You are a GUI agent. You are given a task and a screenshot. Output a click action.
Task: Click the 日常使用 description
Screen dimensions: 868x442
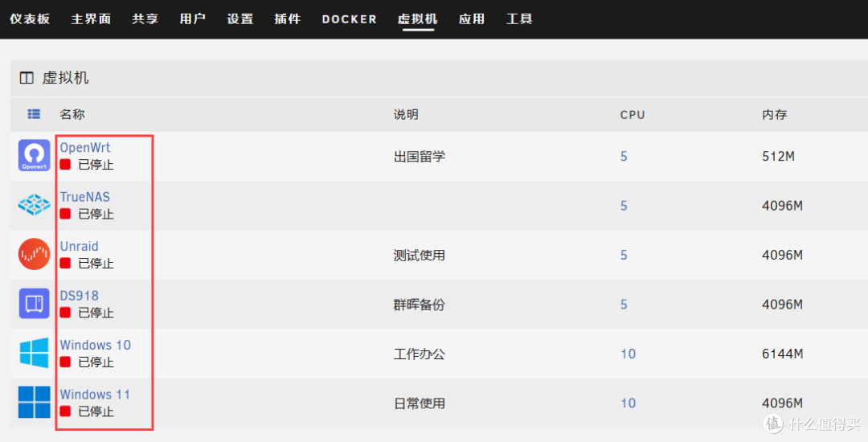coord(419,403)
